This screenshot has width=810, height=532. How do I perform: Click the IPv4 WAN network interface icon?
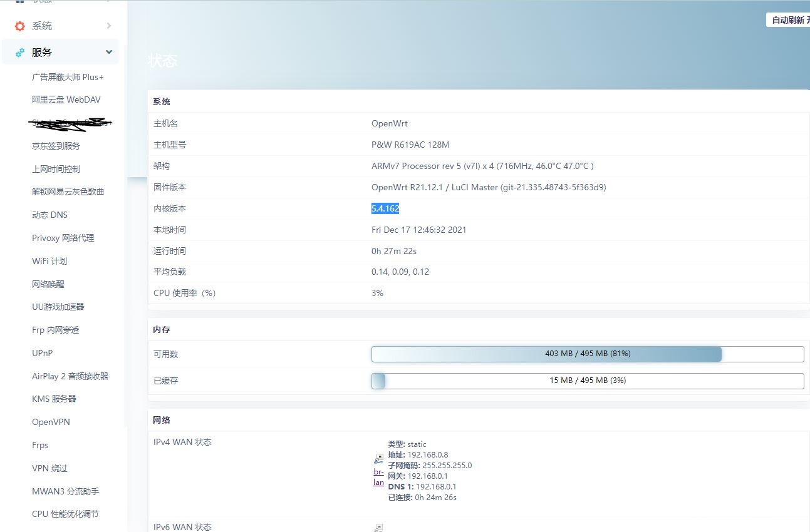[378, 459]
